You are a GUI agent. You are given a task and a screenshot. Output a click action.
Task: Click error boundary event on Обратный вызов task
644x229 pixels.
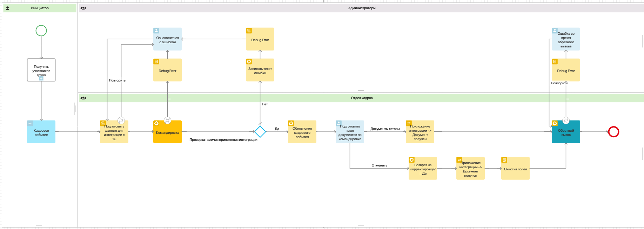[x=566, y=120]
